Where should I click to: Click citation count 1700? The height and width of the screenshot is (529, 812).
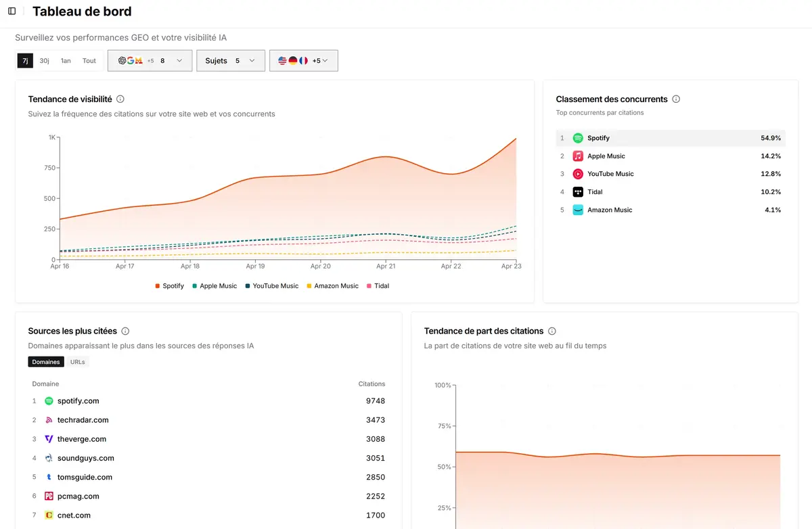376,515
